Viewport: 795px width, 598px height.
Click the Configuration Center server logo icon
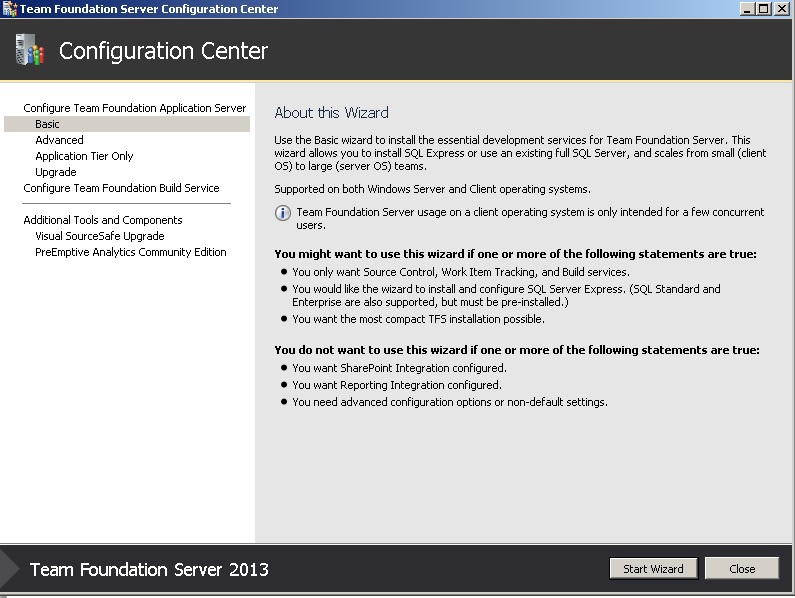(x=29, y=50)
